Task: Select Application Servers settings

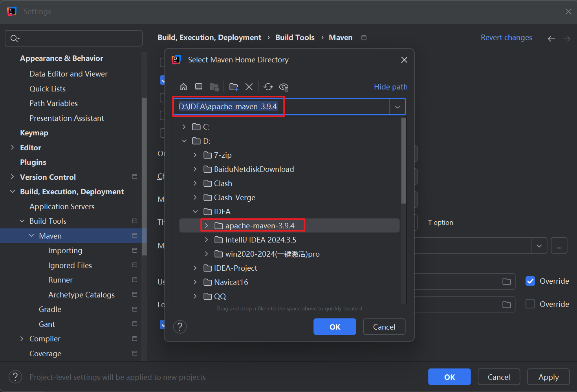Action: [62, 206]
